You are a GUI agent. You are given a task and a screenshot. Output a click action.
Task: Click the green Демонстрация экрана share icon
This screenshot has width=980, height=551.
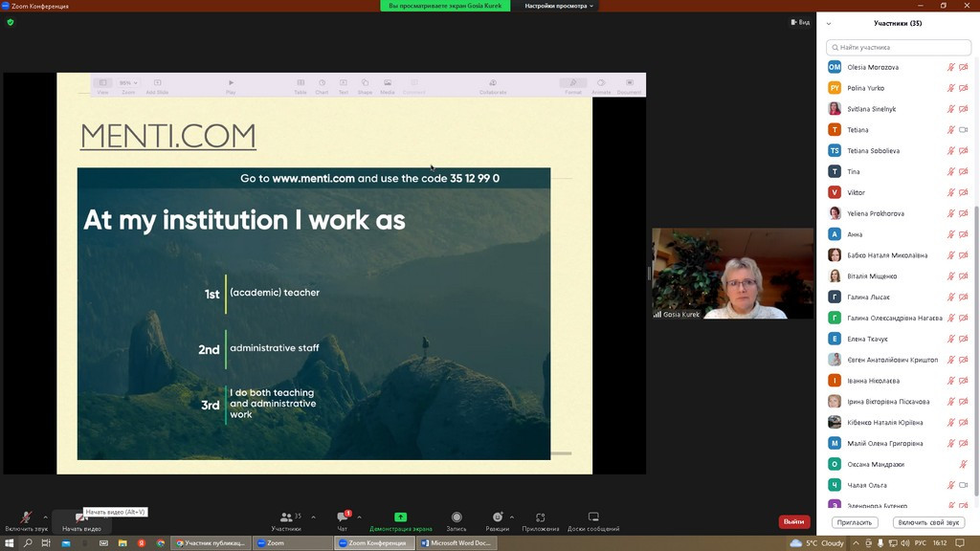click(400, 518)
